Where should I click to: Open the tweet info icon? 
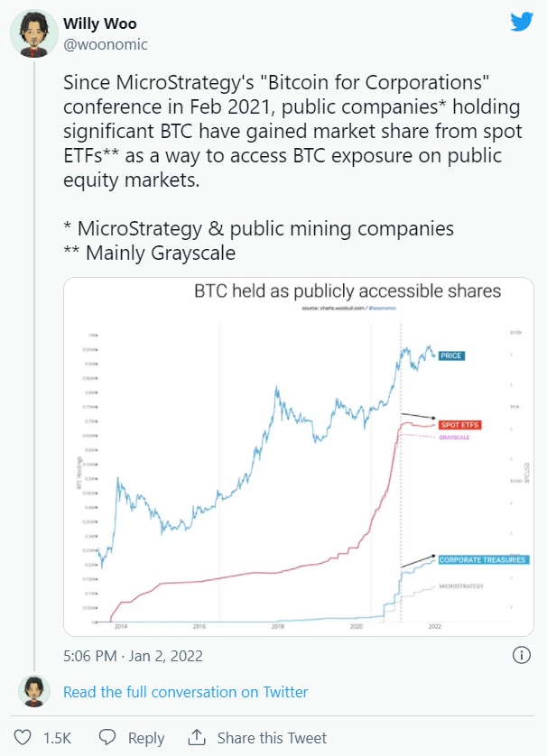click(521, 655)
